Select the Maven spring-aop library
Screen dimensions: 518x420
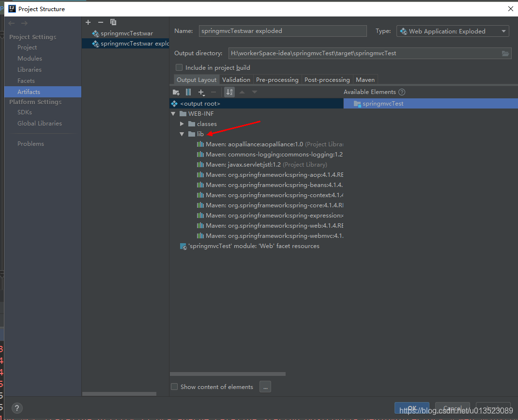click(270, 175)
